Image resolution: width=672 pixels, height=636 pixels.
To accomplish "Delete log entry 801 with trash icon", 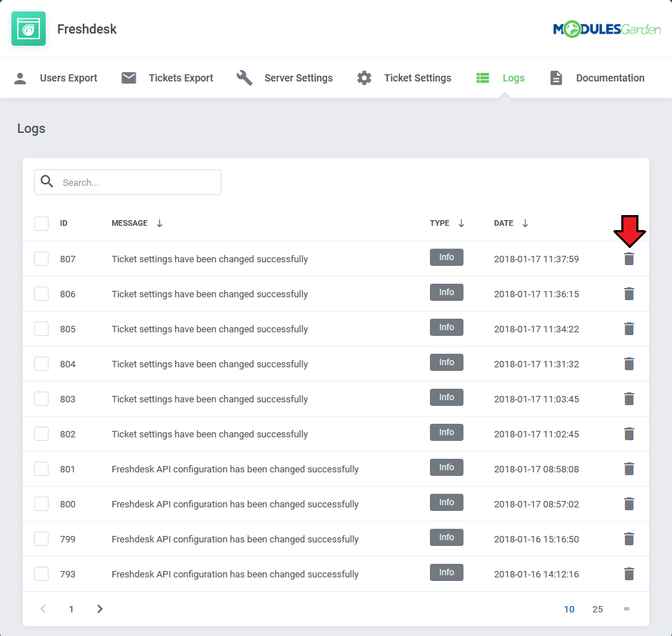I will (628, 469).
